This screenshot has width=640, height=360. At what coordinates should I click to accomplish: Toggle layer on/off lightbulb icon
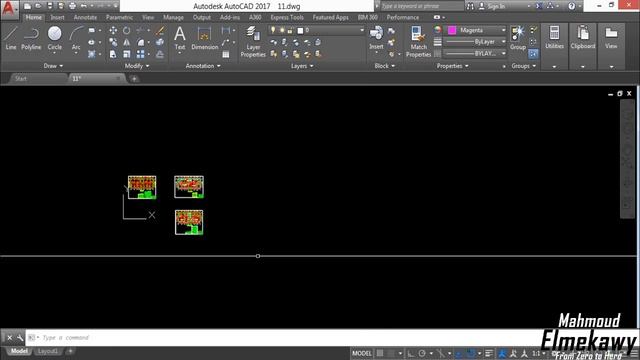(x=273, y=30)
